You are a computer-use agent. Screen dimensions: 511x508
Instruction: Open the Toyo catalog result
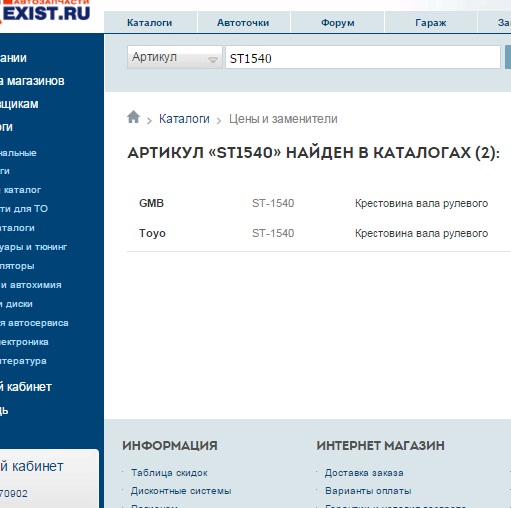pos(152,233)
